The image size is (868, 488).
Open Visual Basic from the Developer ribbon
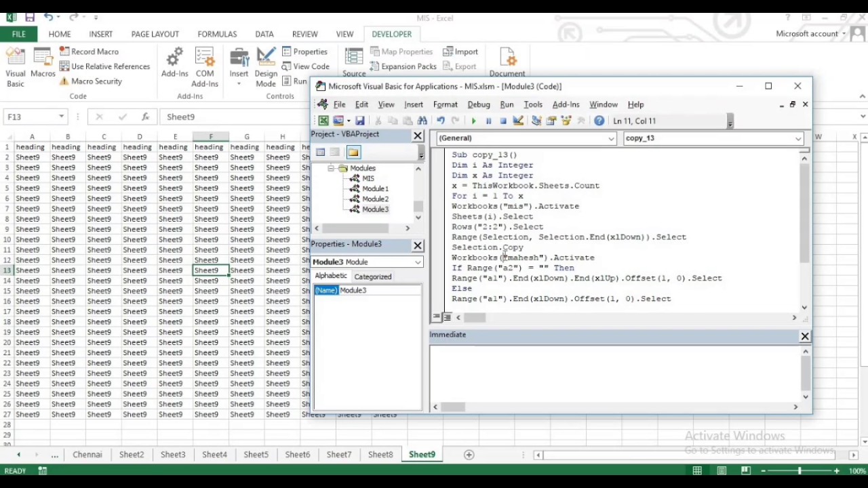(x=16, y=68)
